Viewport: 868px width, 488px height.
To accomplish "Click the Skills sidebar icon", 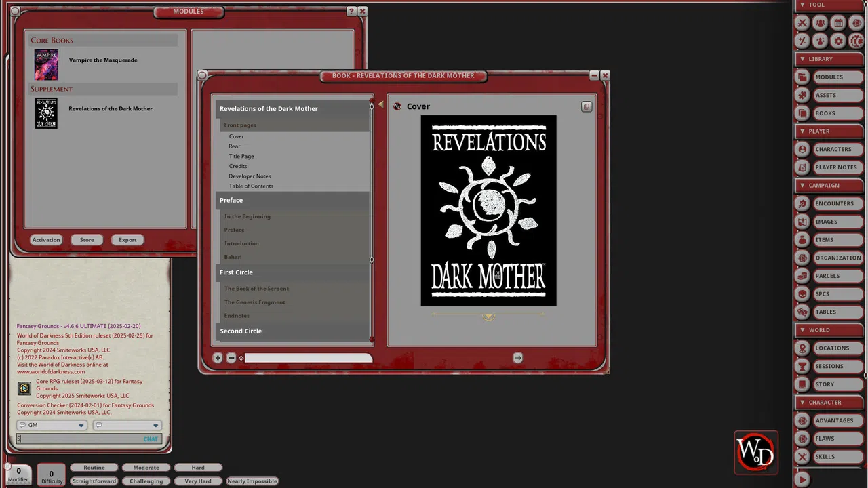I will [x=803, y=457].
